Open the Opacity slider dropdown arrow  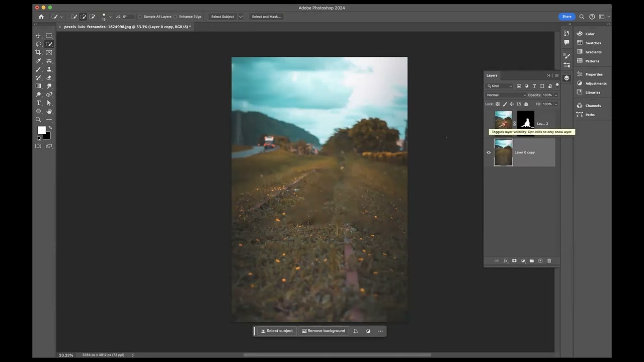556,95
